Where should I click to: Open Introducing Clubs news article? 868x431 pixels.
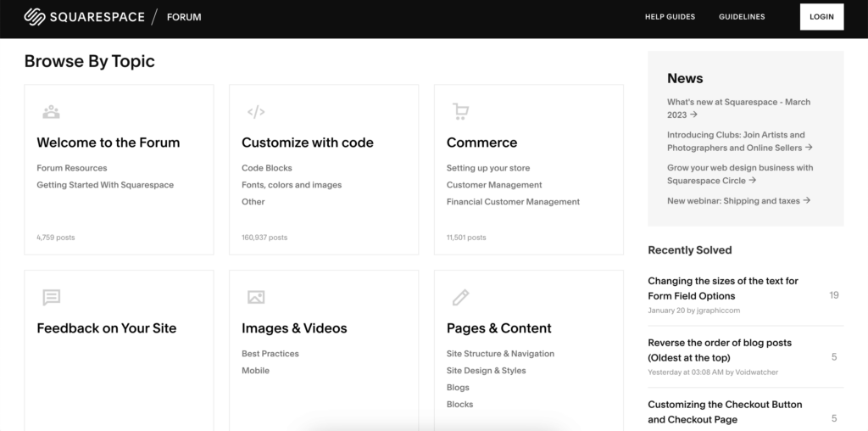click(x=739, y=142)
